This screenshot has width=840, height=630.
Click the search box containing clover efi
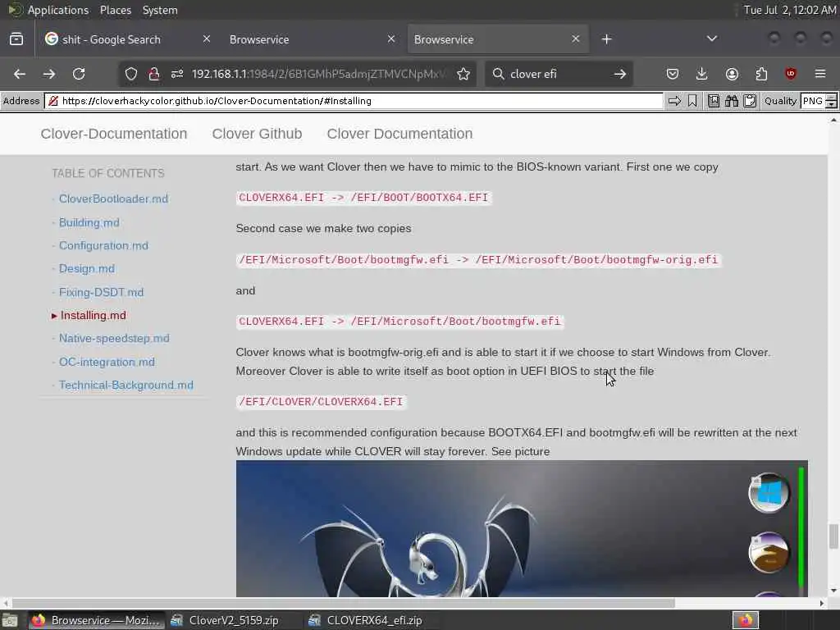point(557,74)
